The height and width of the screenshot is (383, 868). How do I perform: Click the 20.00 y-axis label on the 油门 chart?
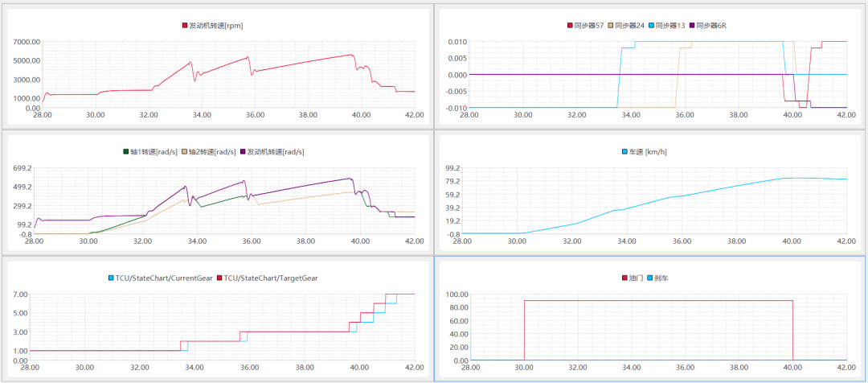pyautogui.click(x=458, y=348)
